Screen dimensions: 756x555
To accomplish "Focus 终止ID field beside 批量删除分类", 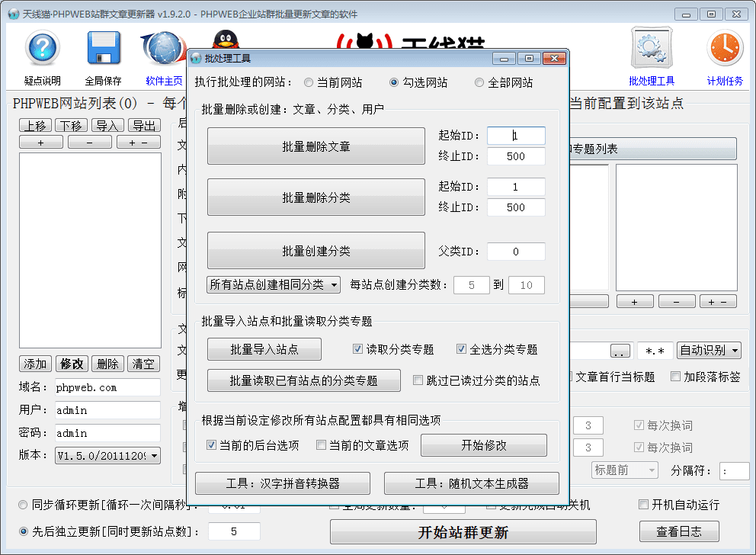I will pos(516,207).
